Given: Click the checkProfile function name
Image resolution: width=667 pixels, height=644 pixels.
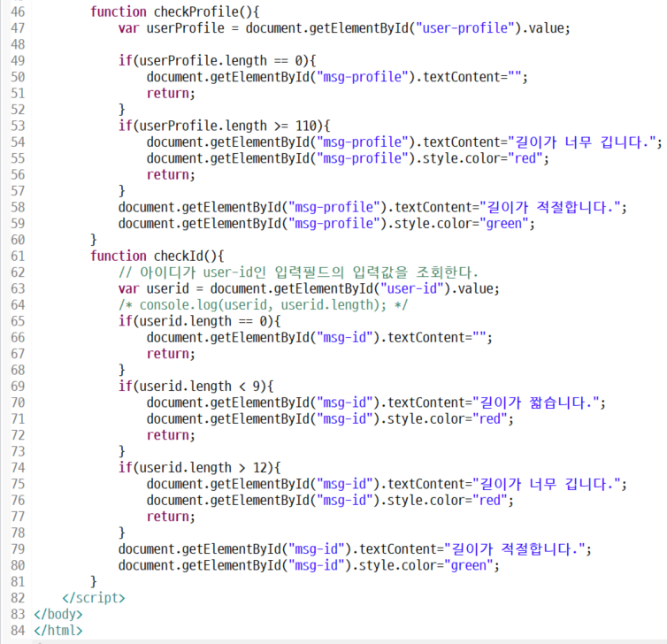Looking at the screenshot, I should (x=195, y=11).
